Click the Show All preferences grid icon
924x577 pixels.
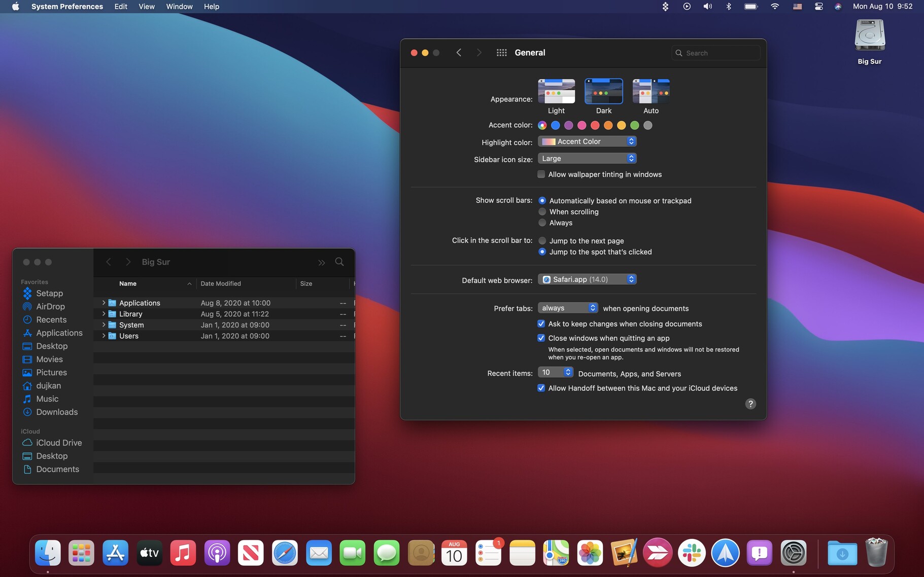(501, 53)
